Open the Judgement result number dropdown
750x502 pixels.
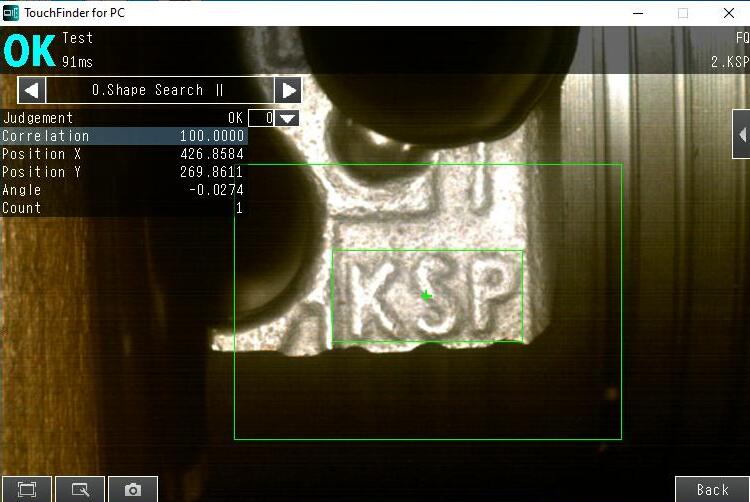pos(288,118)
